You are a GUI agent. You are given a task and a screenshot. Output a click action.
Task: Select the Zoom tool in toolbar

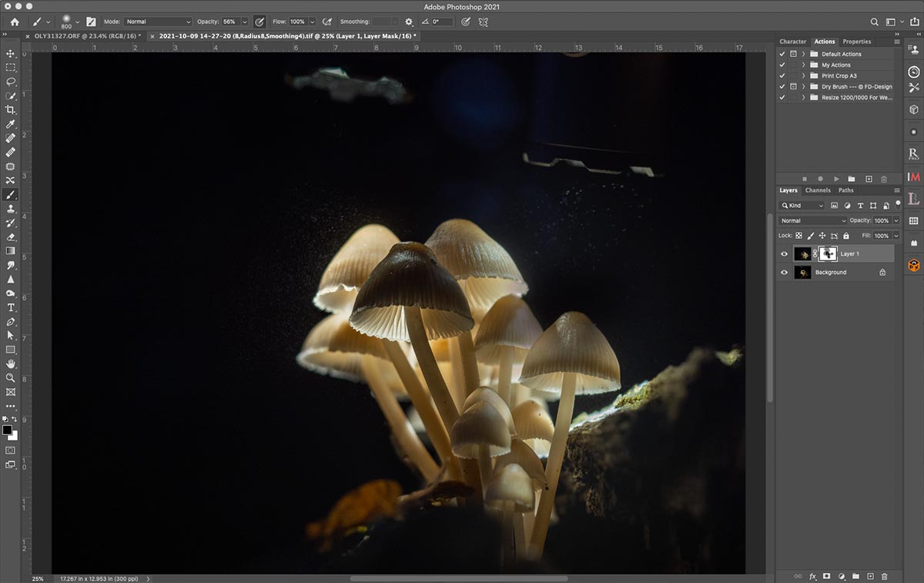pyautogui.click(x=11, y=377)
